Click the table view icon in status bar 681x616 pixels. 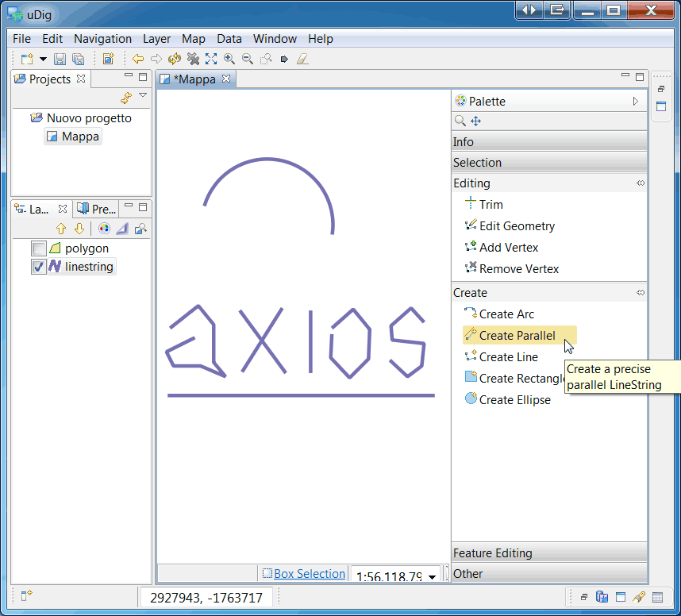657,597
